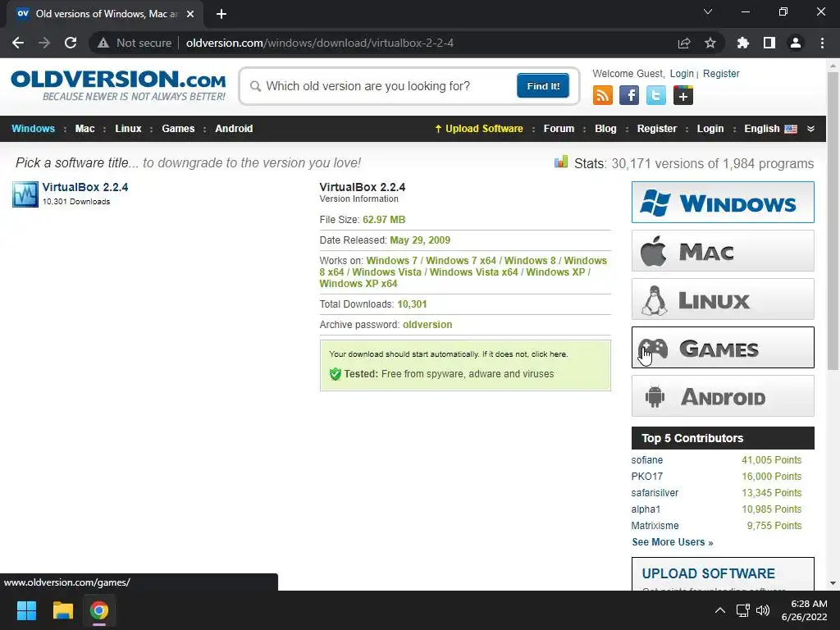Open contributor PKO17's profile
The width and height of the screenshot is (840, 630).
(x=646, y=477)
